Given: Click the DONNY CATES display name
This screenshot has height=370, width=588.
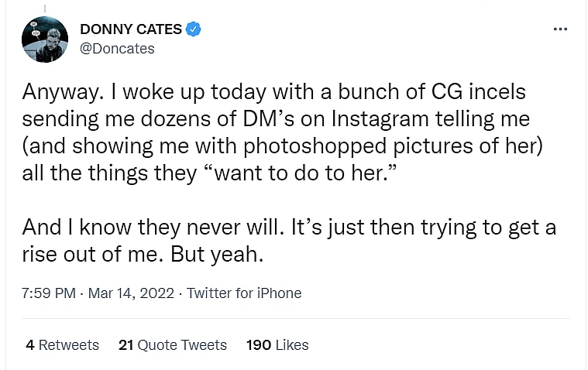Looking at the screenshot, I should (131, 29).
